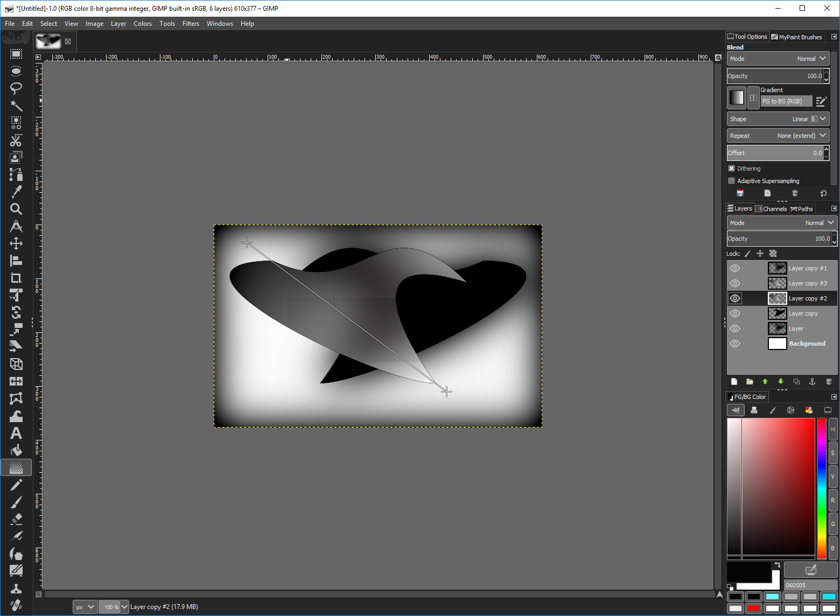Raise the selected layer with up arrow
Screen dimensions: 840x616
click(x=765, y=382)
